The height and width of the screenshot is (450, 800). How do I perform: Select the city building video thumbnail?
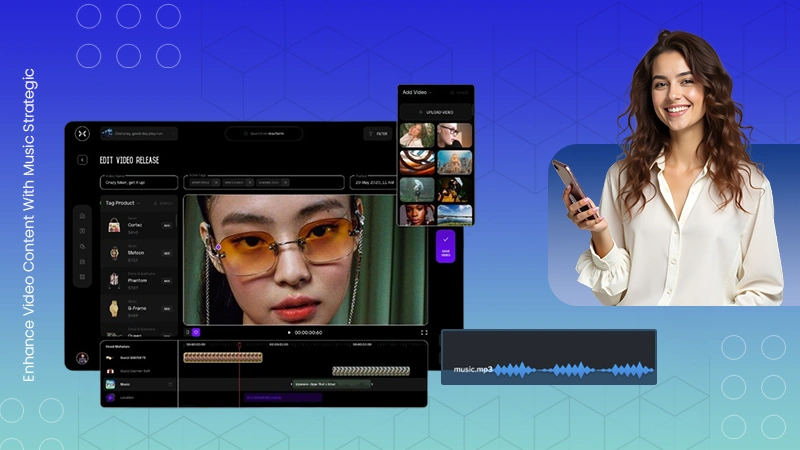[455, 162]
